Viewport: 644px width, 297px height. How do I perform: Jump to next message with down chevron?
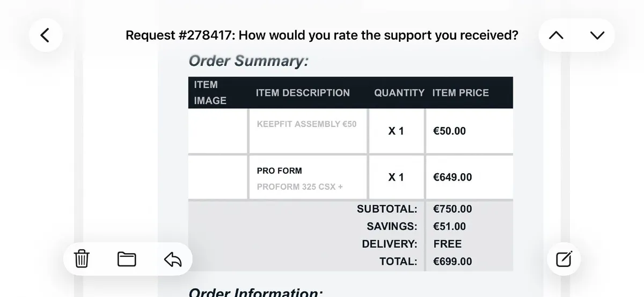(597, 35)
